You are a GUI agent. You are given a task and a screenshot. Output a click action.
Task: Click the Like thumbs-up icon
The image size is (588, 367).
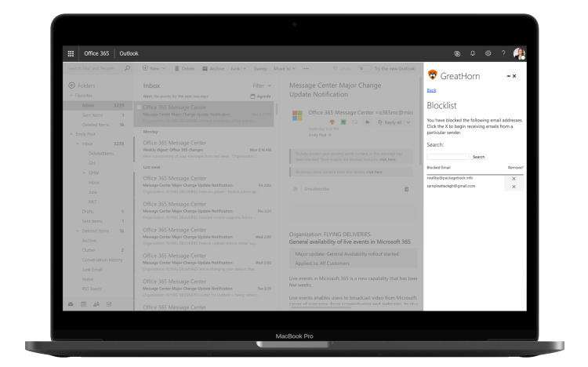click(367, 122)
